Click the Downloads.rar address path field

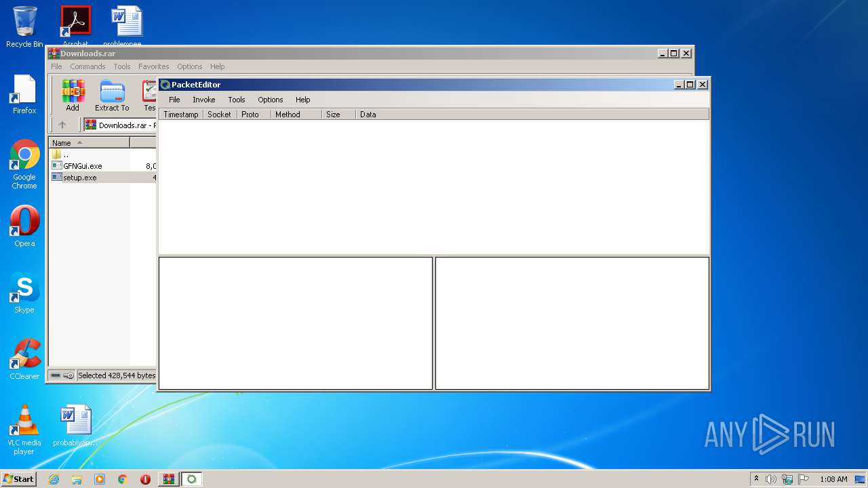point(120,125)
